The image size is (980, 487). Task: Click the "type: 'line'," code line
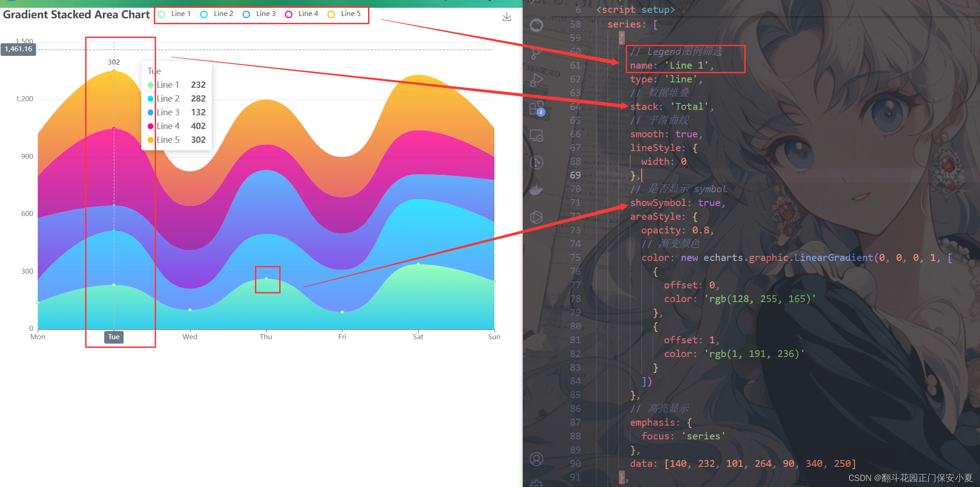(x=666, y=79)
